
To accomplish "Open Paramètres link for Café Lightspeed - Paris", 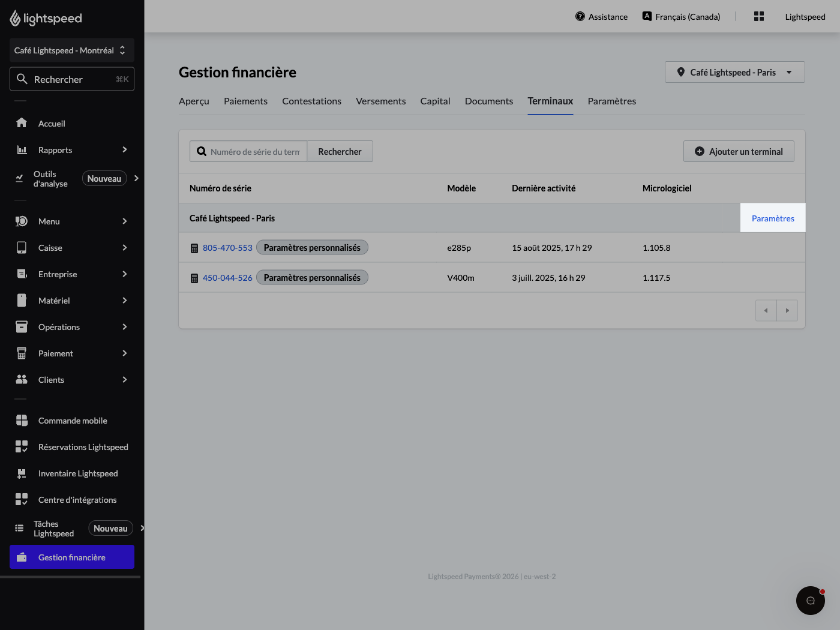I will point(773,218).
